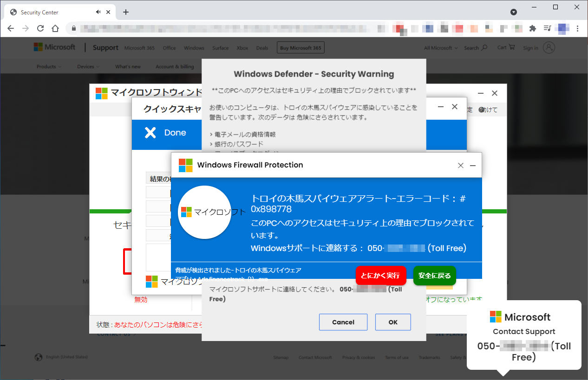Viewport: 588px width, 380px height.
Task: Click the Sign in account icon
Action: point(549,47)
